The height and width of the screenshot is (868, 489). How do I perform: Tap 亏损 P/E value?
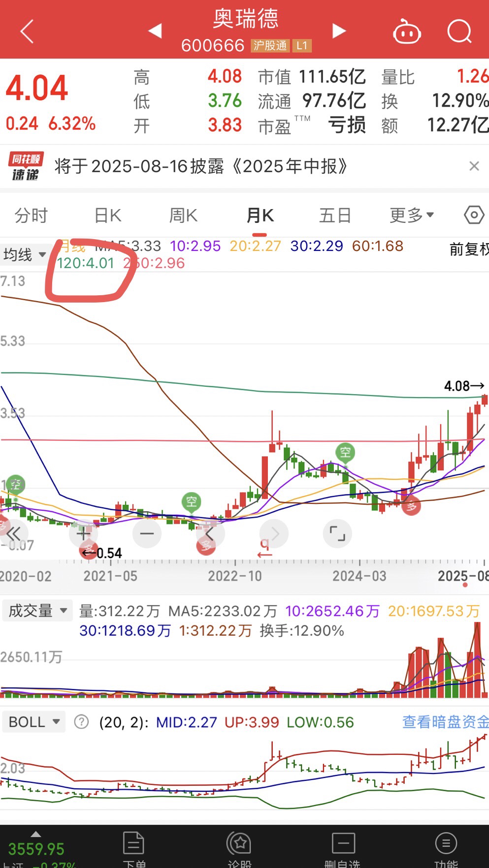347,125
